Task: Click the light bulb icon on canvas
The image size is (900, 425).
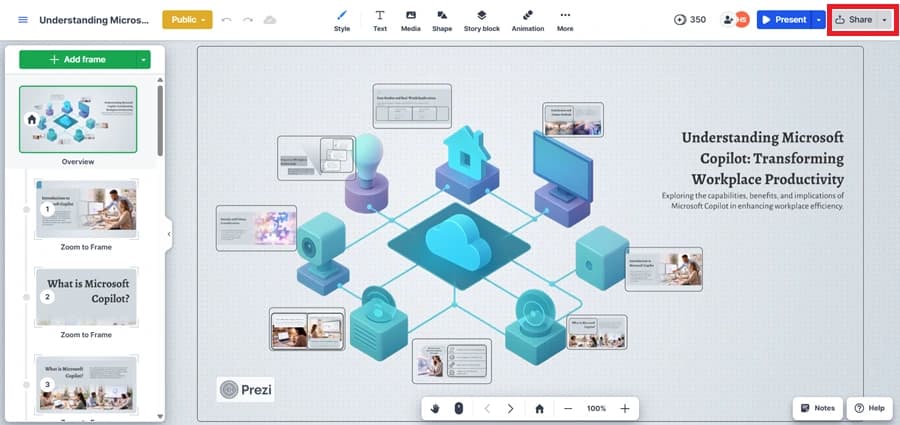Action: click(367, 172)
